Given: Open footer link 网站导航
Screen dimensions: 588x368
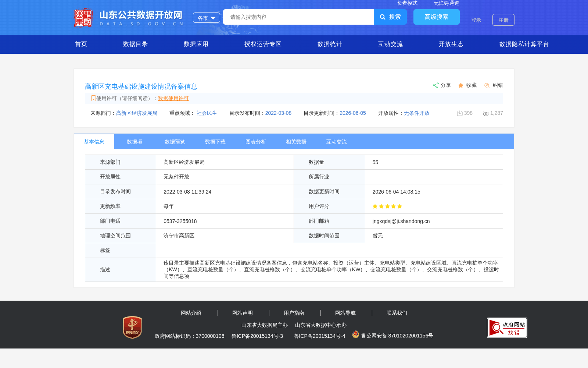Looking at the screenshot, I should pos(345,313).
